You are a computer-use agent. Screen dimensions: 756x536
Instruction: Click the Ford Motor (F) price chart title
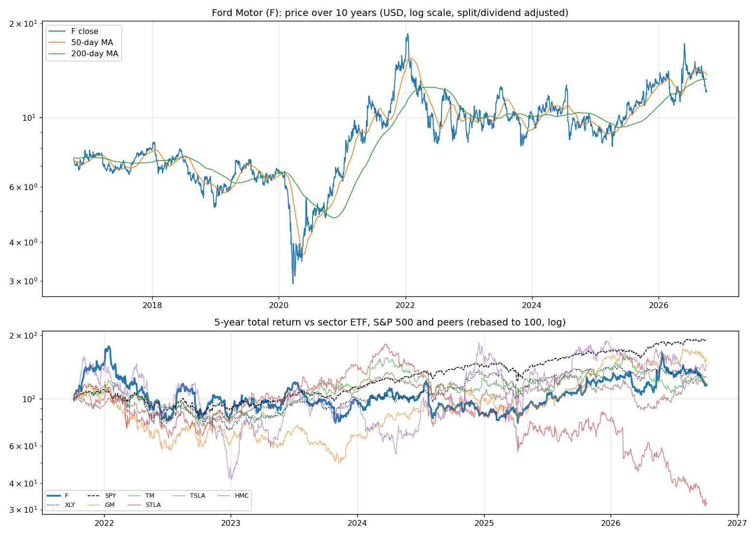pyautogui.click(x=390, y=13)
